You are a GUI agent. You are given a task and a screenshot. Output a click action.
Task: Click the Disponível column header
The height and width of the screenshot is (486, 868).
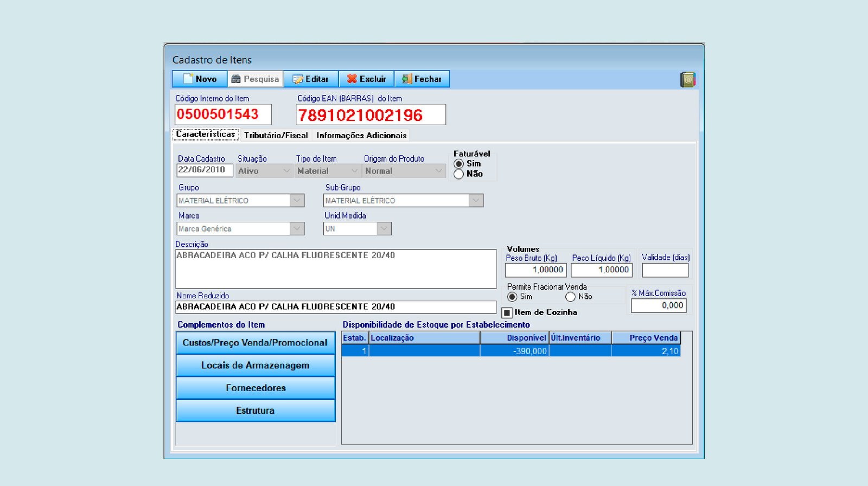(514, 338)
